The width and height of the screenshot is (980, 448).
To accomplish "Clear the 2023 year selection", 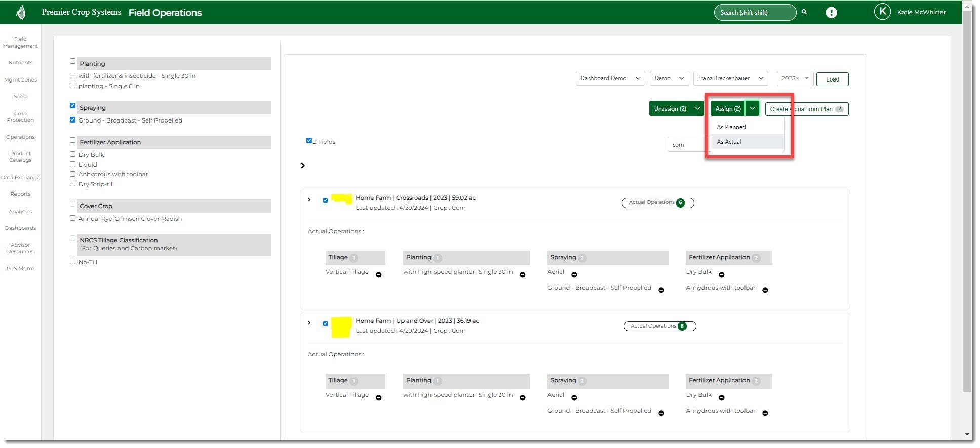I will tap(797, 78).
